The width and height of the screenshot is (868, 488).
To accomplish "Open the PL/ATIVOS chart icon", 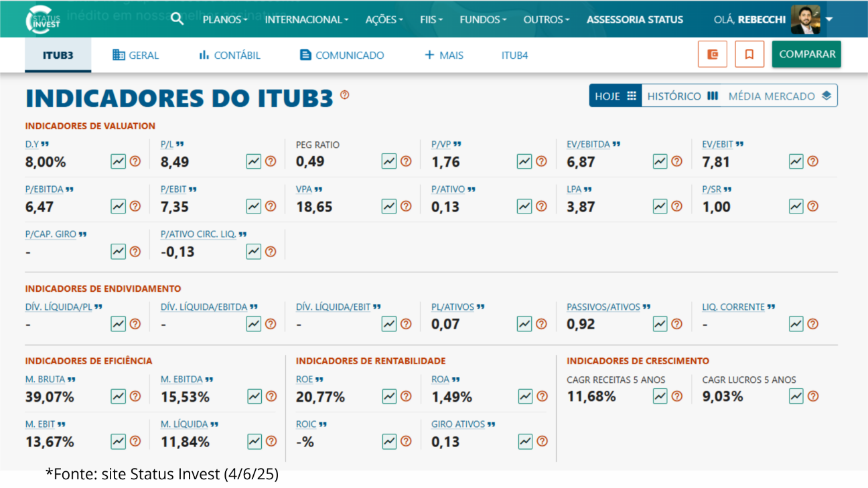I will tap(524, 324).
